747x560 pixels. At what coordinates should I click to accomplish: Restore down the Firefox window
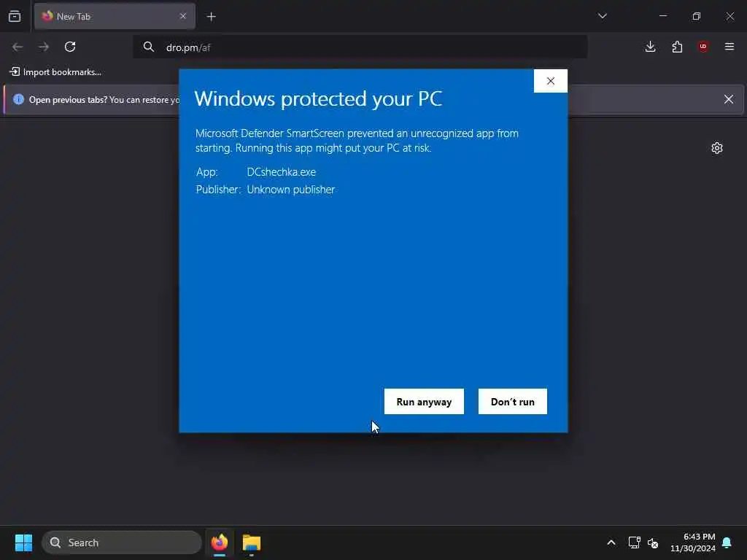click(696, 16)
